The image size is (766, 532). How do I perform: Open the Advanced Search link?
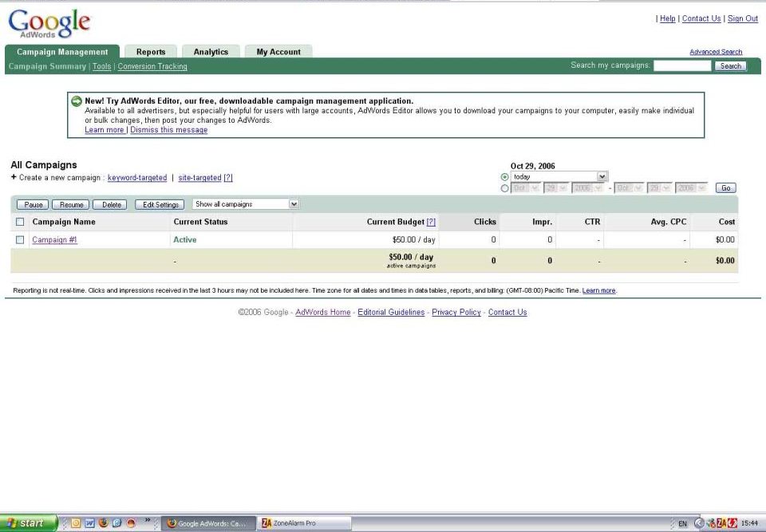point(716,52)
